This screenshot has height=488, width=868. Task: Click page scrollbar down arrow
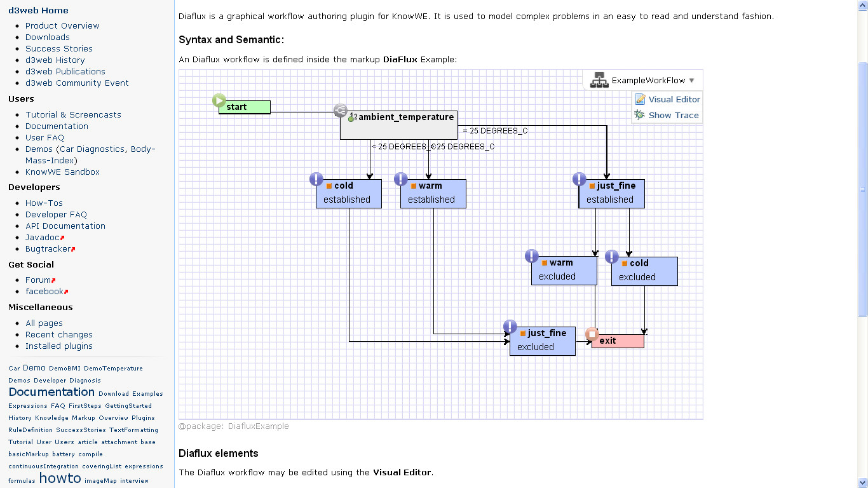click(x=862, y=482)
